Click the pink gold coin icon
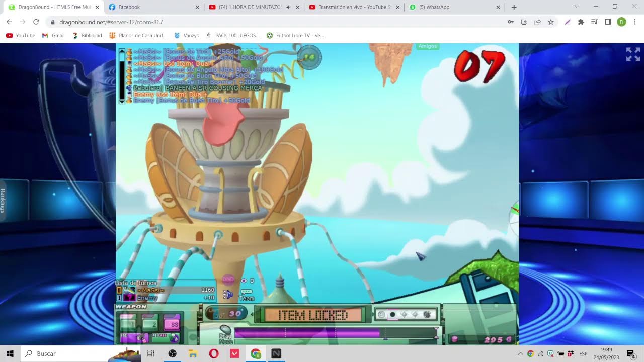 pyautogui.click(x=455, y=339)
